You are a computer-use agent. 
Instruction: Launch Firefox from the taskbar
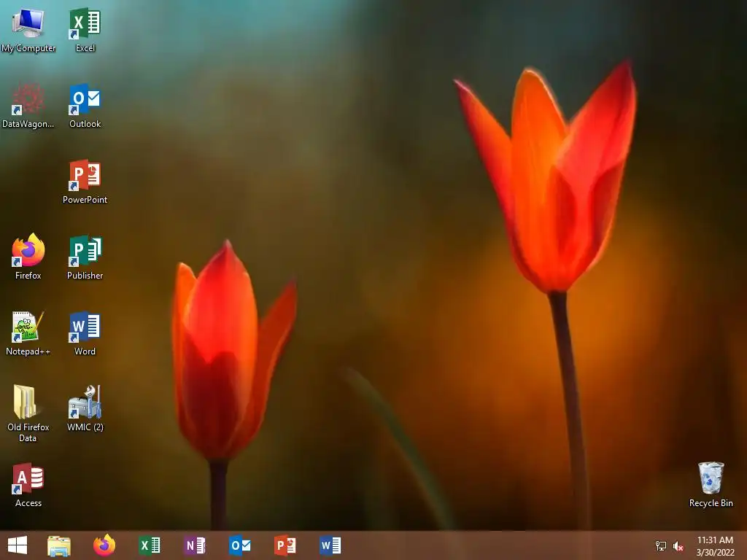104,545
